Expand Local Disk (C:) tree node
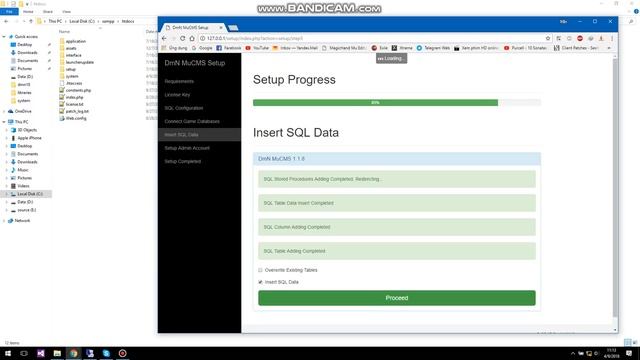This screenshot has width=640, height=360. (x=7, y=194)
